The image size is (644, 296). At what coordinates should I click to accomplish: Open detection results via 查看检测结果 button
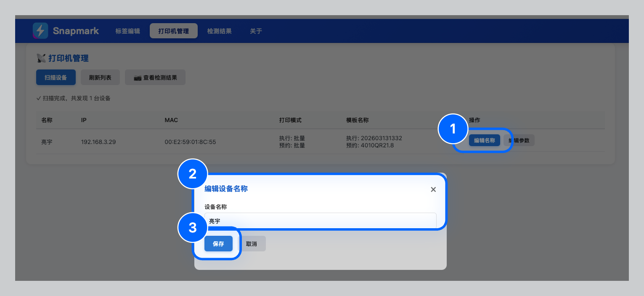point(155,77)
